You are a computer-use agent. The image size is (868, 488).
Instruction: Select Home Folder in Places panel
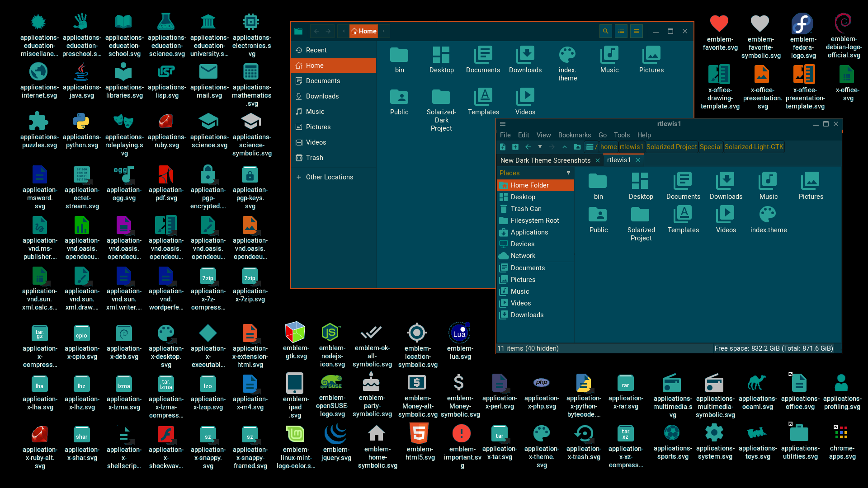coord(536,185)
